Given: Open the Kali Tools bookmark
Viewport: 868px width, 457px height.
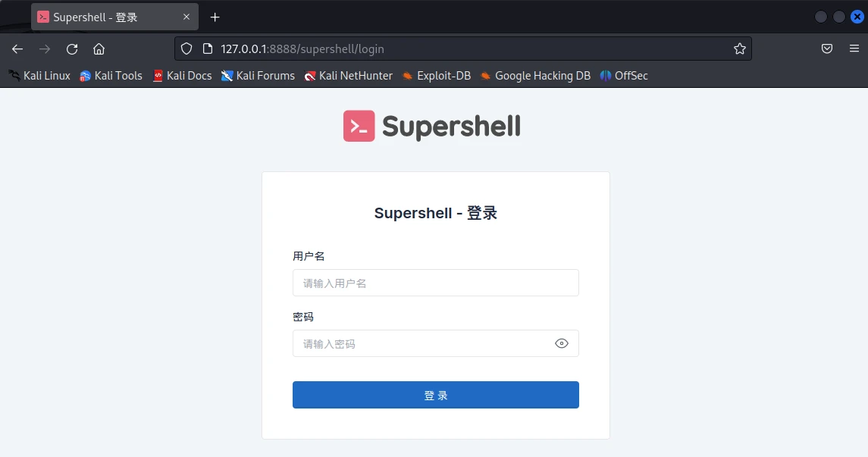Looking at the screenshot, I should (111, 76).
